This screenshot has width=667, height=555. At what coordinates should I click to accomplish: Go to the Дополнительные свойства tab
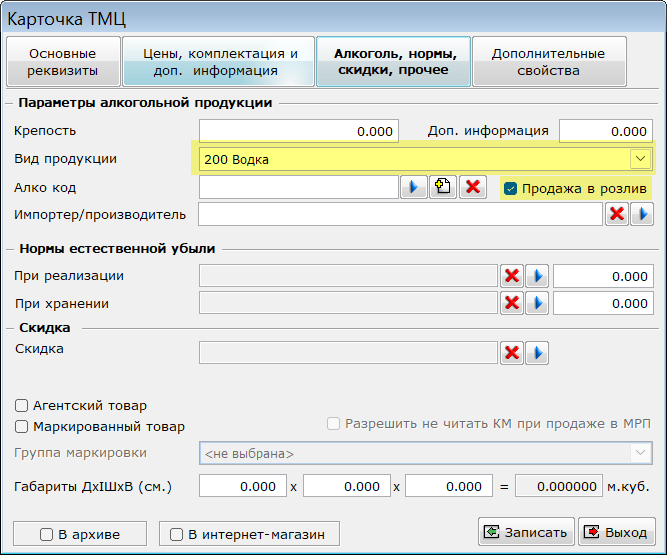[x=549, y=62]
